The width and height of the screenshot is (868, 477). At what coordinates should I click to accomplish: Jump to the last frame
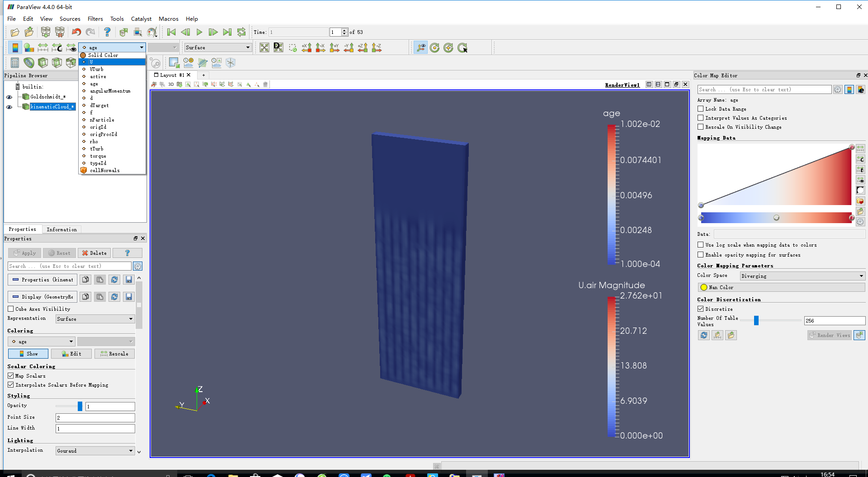tap(227, 32)
